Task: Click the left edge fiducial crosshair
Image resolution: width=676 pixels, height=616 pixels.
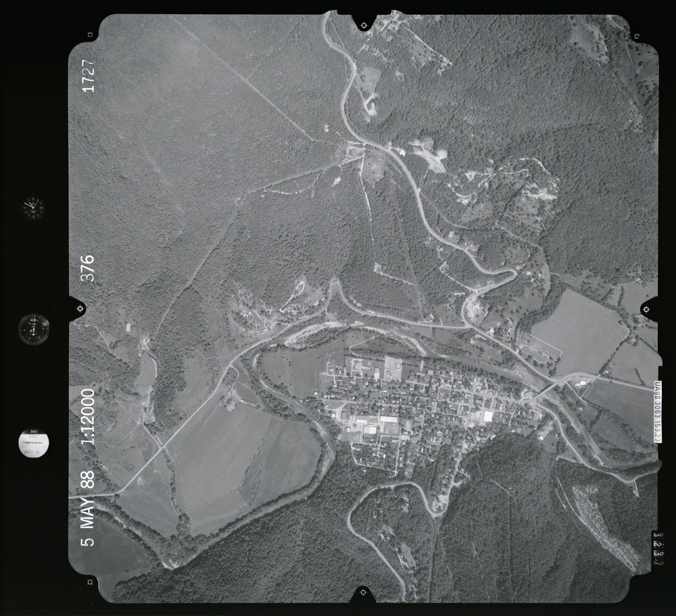Action: [80, 309]
